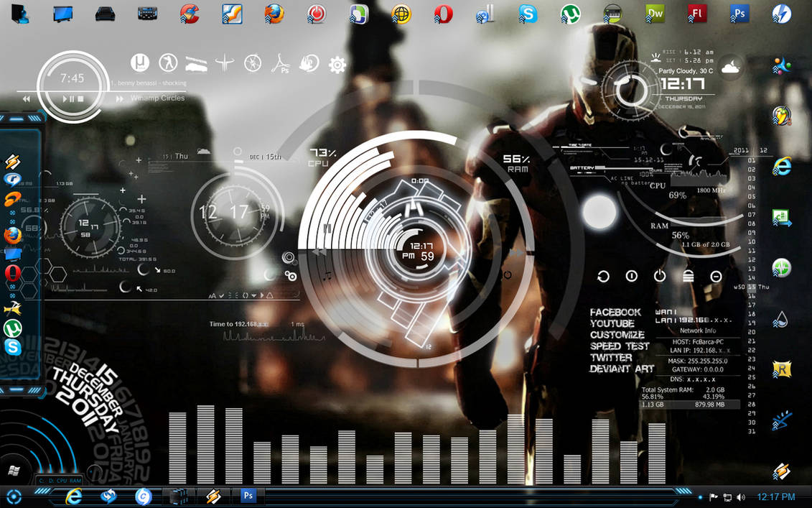Click the Network Info heading
The width and height of the screenshot is (812, 508).
click(x=698, y=331)
